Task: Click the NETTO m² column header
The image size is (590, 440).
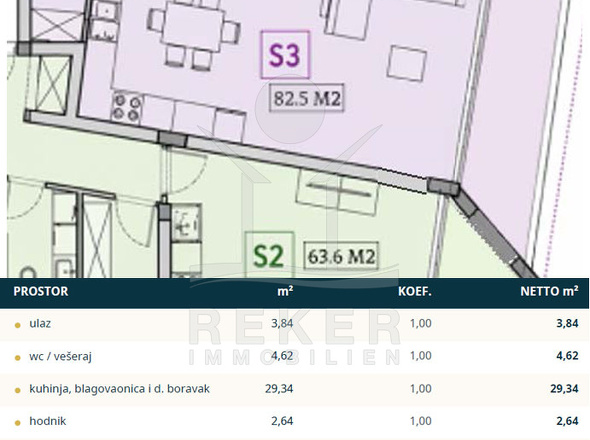Action: click(x=549, y=291)
